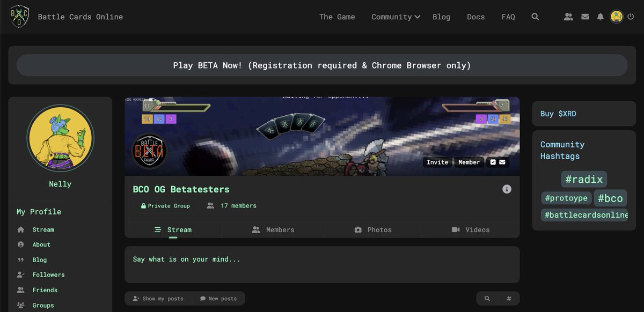This screenshot has width=644, height=312.
Task: Toggle the checkmark notification box on cover
Action: [x=493, y=162]
